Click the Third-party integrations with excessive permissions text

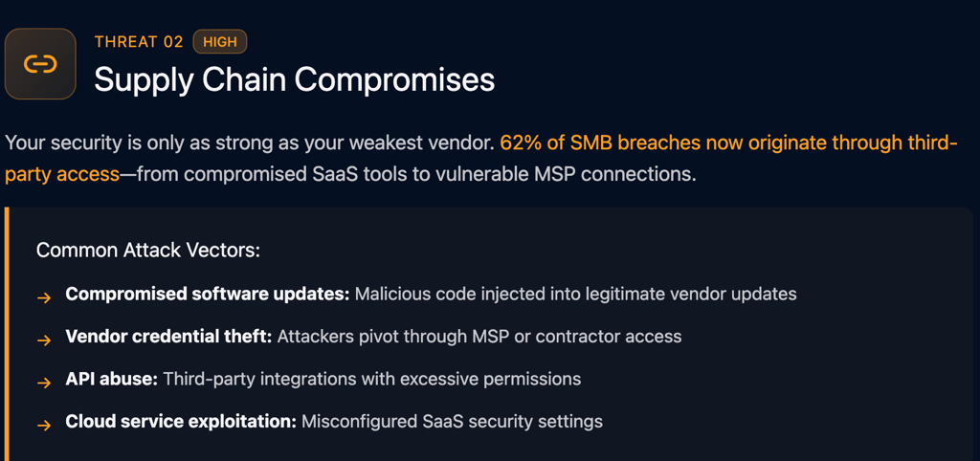(371, 379)
